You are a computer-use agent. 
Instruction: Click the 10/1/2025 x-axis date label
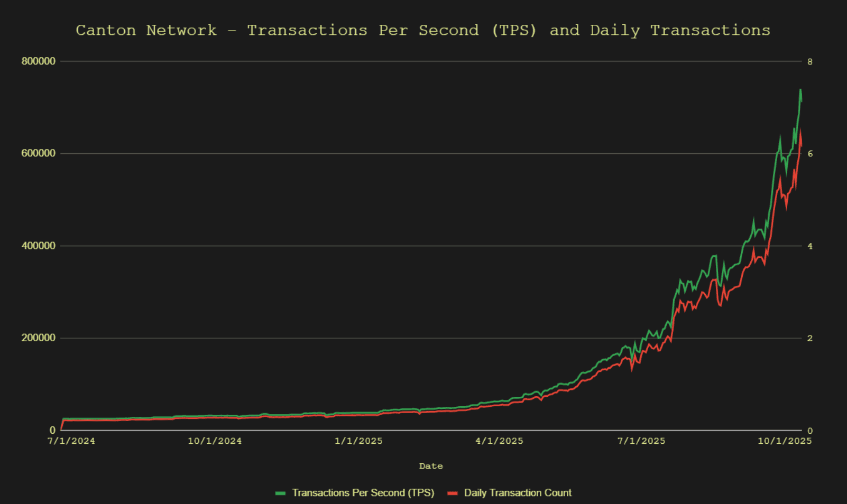(x=784, y=441)
